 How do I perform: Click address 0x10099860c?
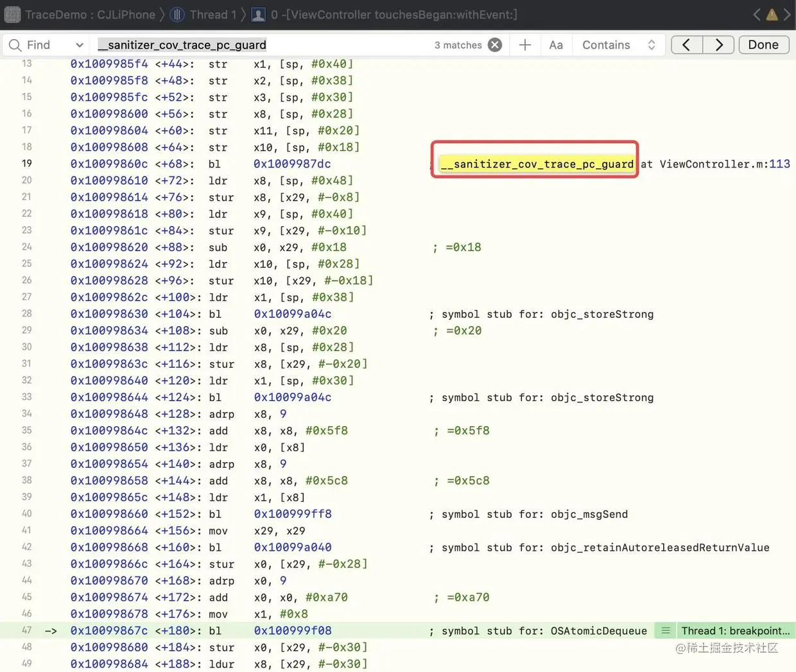pyautogui.click(x=109, y=164)
